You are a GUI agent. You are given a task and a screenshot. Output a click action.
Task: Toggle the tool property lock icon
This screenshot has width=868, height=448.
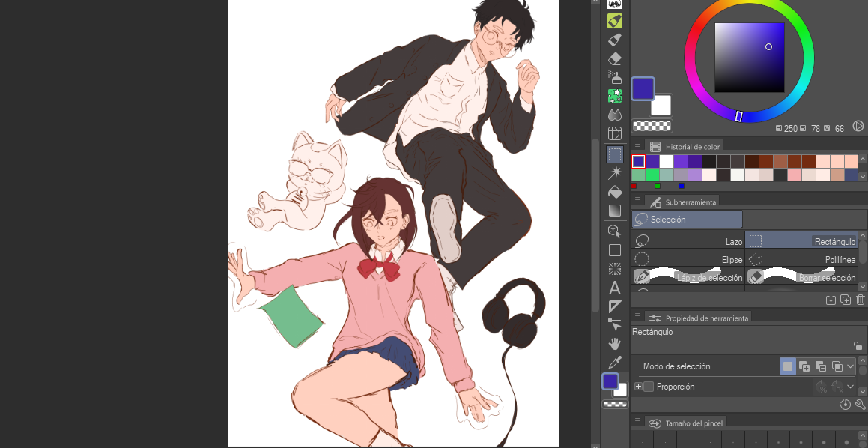pyautogui.click(x=858, y=346)
